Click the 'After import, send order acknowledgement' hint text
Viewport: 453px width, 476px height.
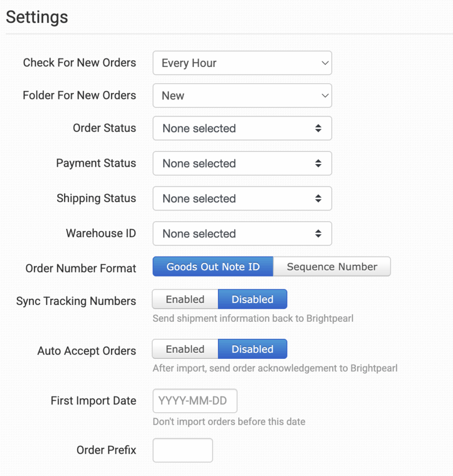(x=275, y=369)
